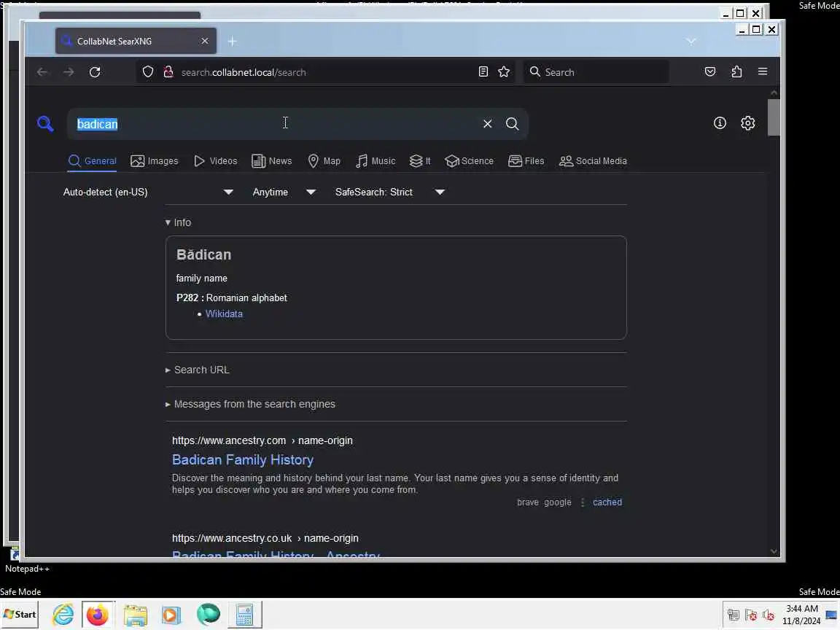List all tabs using the chevron
This screenshot has height=630, width=840.
tap(691, 42)
